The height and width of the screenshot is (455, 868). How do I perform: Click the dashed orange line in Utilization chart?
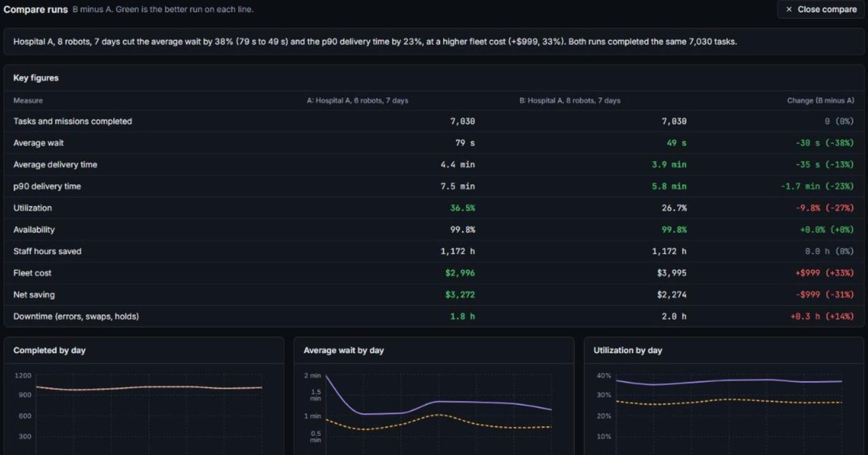[x=728, y=400]
